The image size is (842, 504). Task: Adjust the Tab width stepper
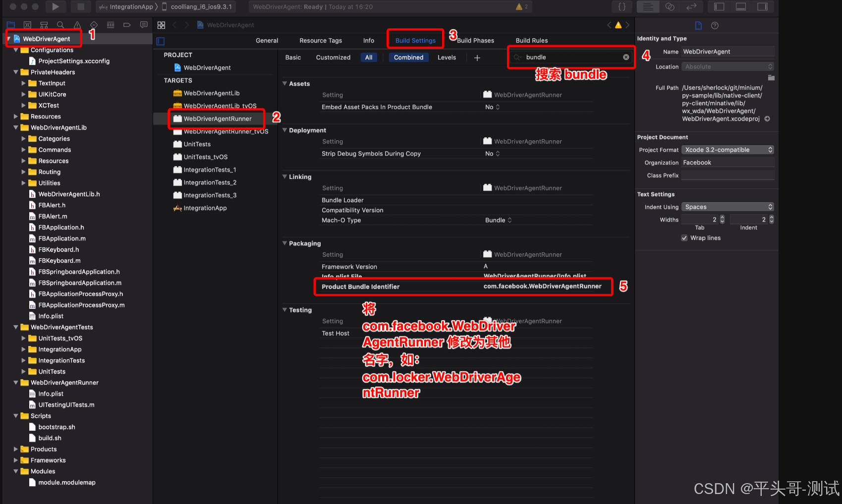722,219
